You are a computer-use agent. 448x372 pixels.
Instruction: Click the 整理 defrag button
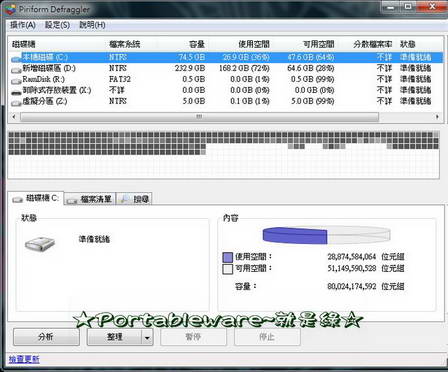tap(114, 337)
